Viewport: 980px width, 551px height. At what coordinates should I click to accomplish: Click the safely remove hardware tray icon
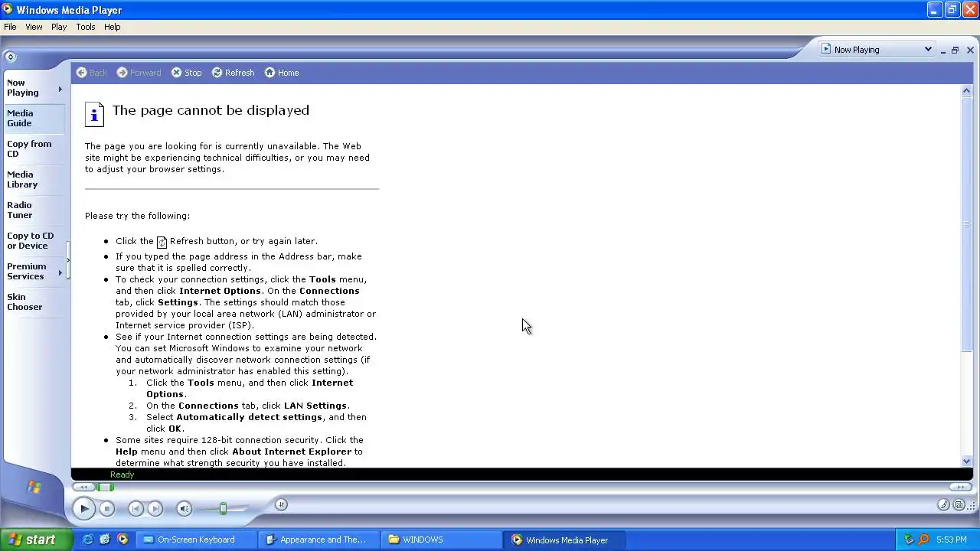point(909,540)
